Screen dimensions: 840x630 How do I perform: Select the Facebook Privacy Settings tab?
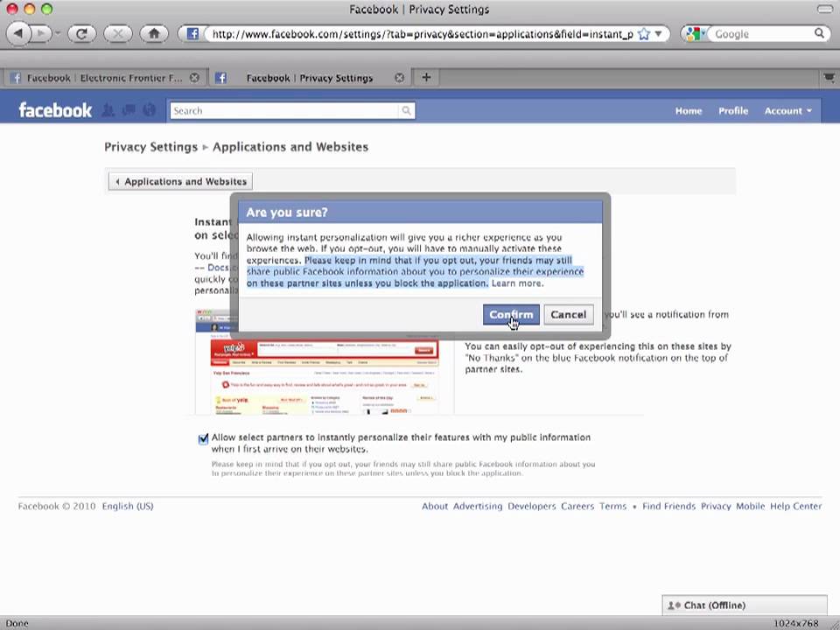309,78
